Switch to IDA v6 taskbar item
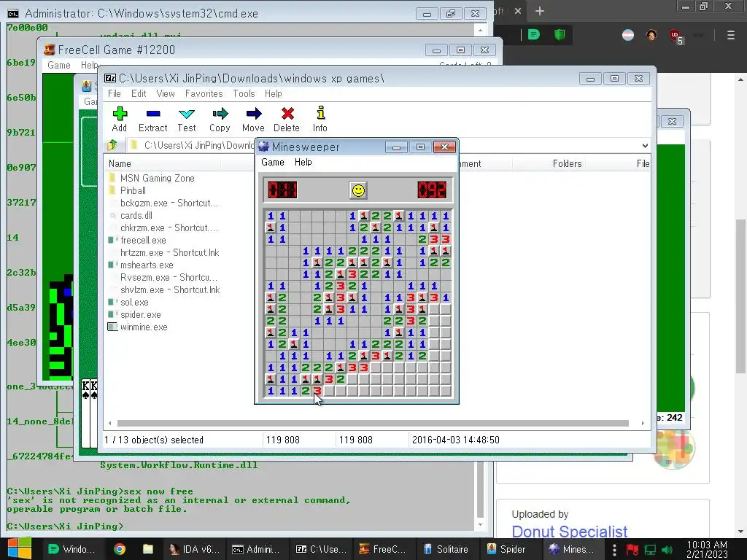 196,549
